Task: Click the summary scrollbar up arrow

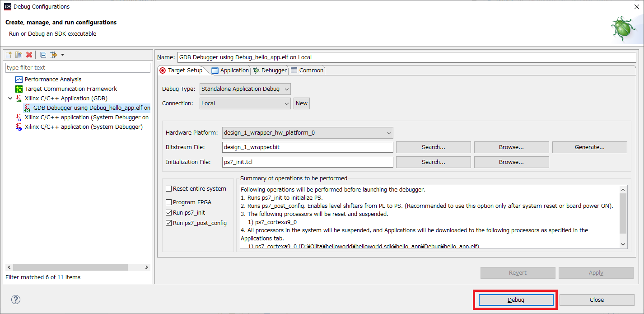Action: tap(623, 190)
